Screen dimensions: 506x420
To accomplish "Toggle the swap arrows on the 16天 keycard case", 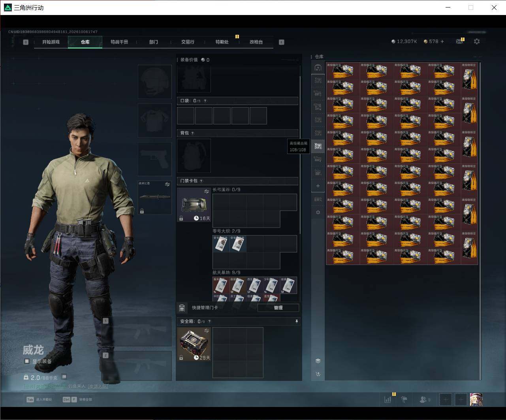I will coord(206,192).
